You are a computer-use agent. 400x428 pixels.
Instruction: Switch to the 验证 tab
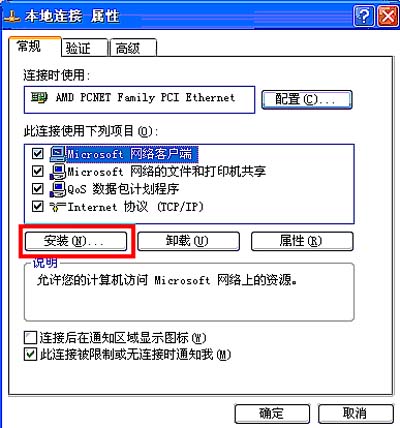pyautogui.click(x=84, y=48)
